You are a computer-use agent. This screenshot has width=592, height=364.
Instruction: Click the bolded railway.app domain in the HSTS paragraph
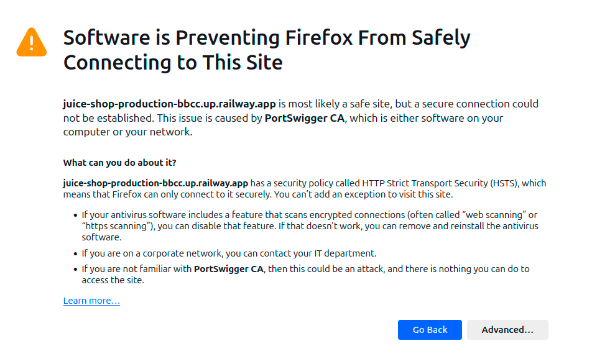[x=157, y=183]
